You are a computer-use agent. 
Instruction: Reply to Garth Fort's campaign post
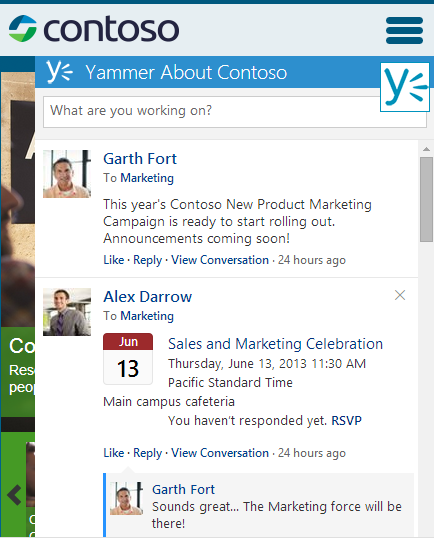(x=148, y=260)
